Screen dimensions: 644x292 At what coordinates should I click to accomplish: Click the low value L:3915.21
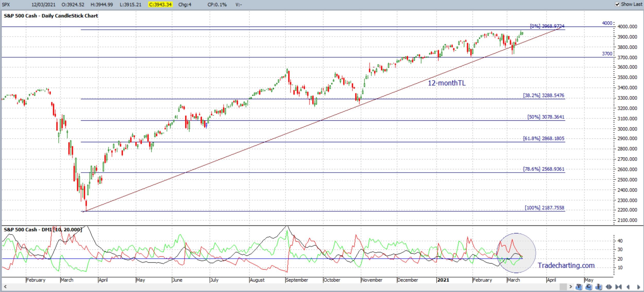(x=131, y=4)
